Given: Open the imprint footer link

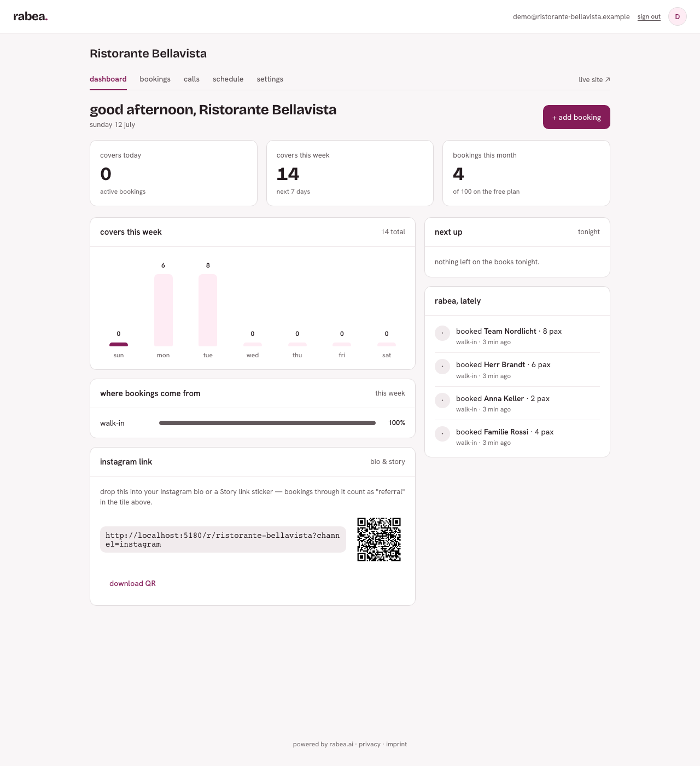Looking at the screenshot, I should (396, 744).
